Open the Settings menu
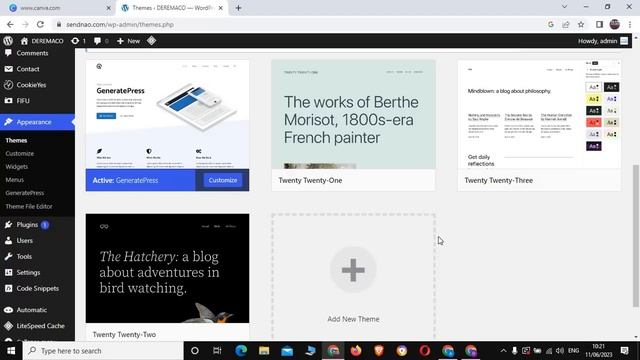This screenshot has height=360, width=640. tap(28, 272)
